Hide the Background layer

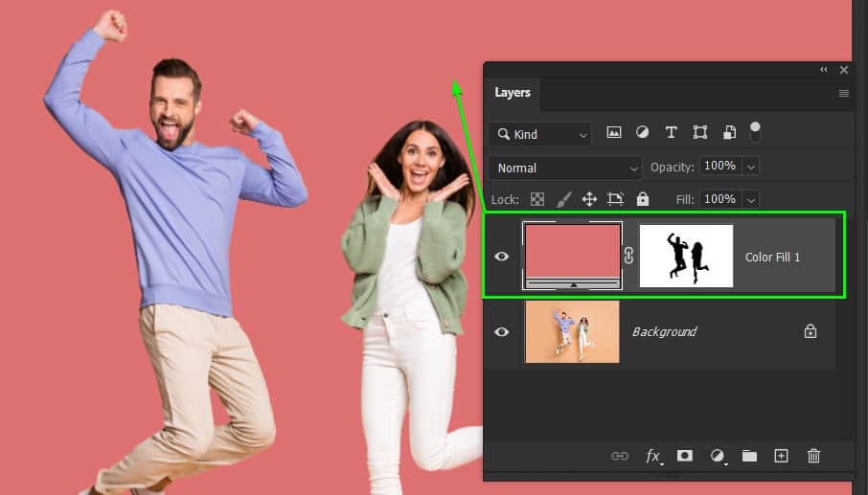tap(501, 331)
